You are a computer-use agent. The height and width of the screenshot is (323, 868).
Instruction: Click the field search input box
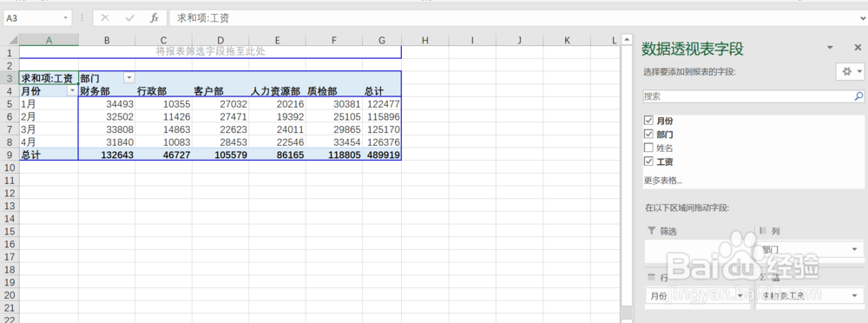coord(748,96)
